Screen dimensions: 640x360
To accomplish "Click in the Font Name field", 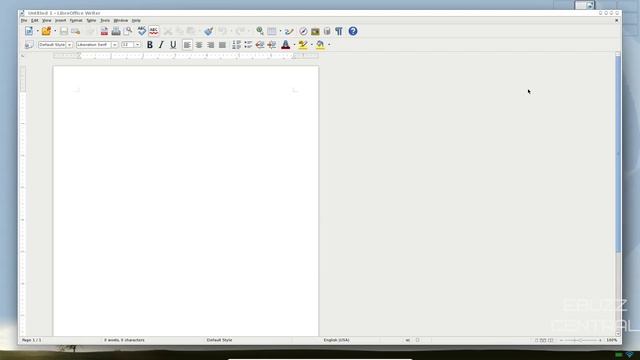I will pyautogui.click(x=94, y=45).
